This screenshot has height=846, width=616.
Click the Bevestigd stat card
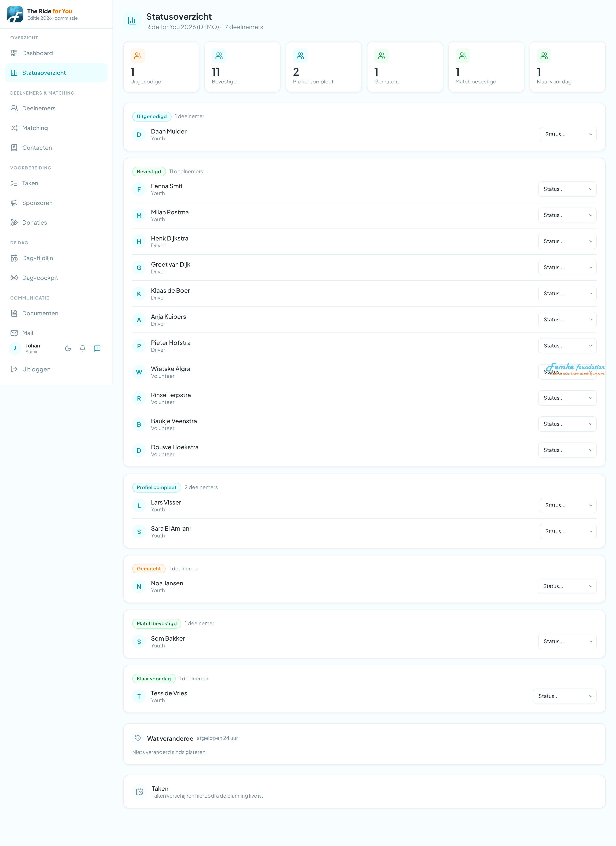click(x=242, y=67)
